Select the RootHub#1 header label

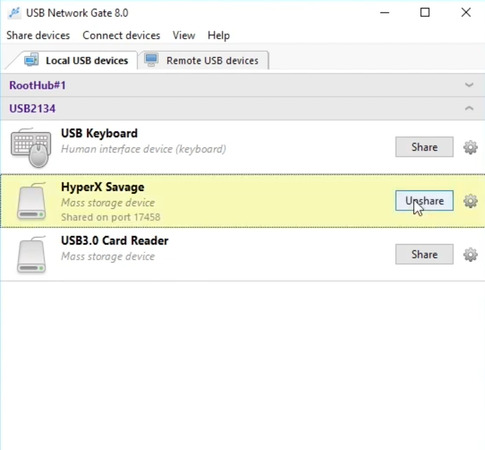point(37,85)
